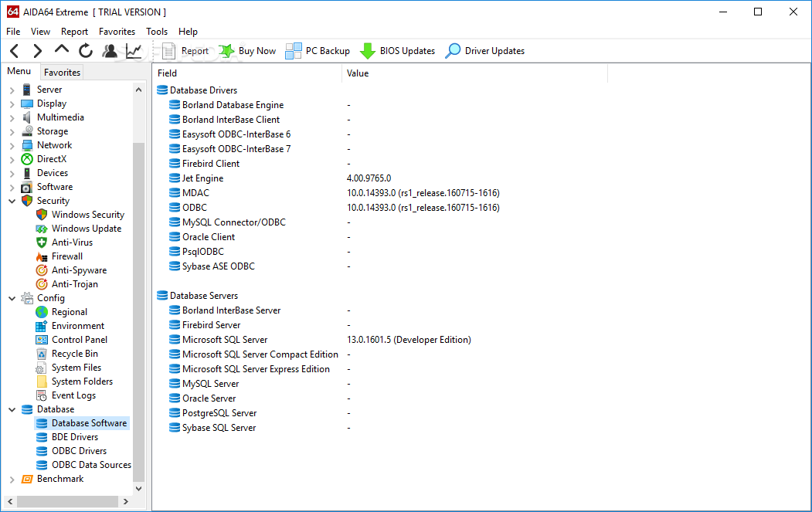Viewport: 812px width, 512px height.
Task: Select Windows Security in the tree
Action: 80,215
